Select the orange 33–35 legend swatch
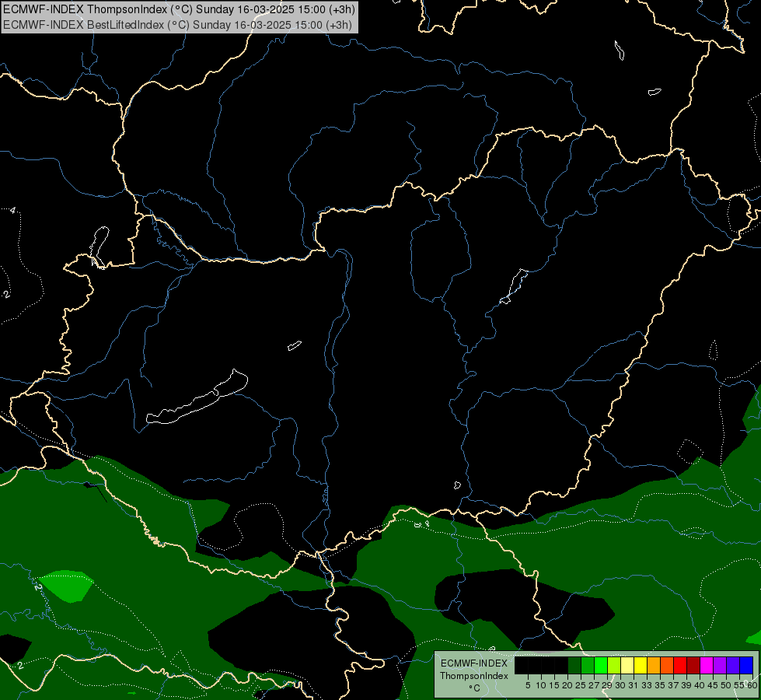Image resolution: width=761 pixels, height=700 pixels. pyautogui.click(x=654, y=665)
